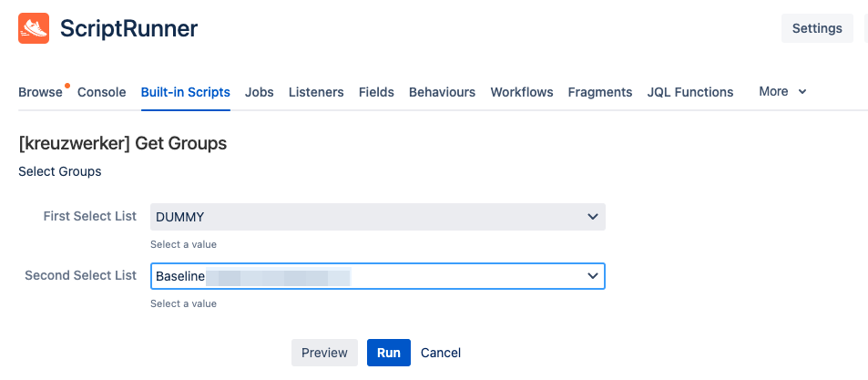This screenshot has height=380, width=868.
Task: Open the Listeners tab
Action: click(316, 92)
